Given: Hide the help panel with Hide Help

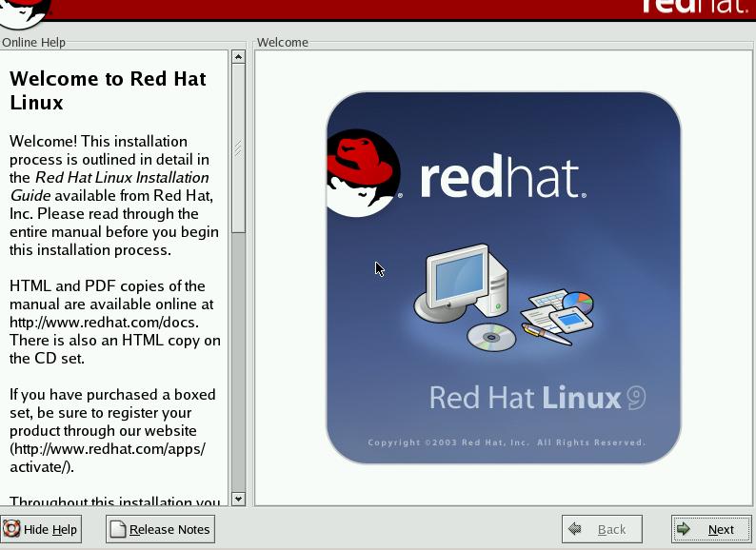Looking at the screenshot, I should [41, 529].
